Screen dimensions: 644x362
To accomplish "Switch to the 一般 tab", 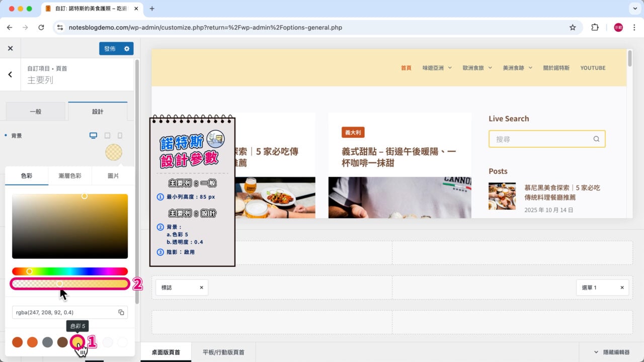I will (35, 111).
